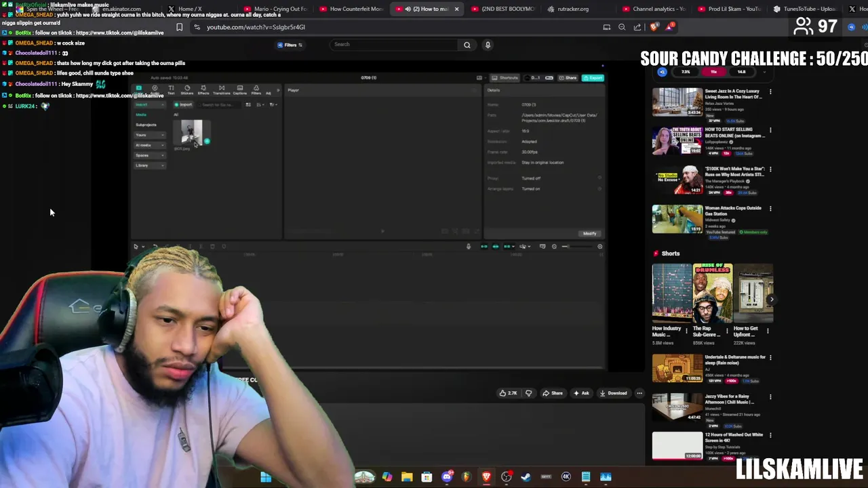
Task: Click the CapCut Export button
Action: point(593,78)
